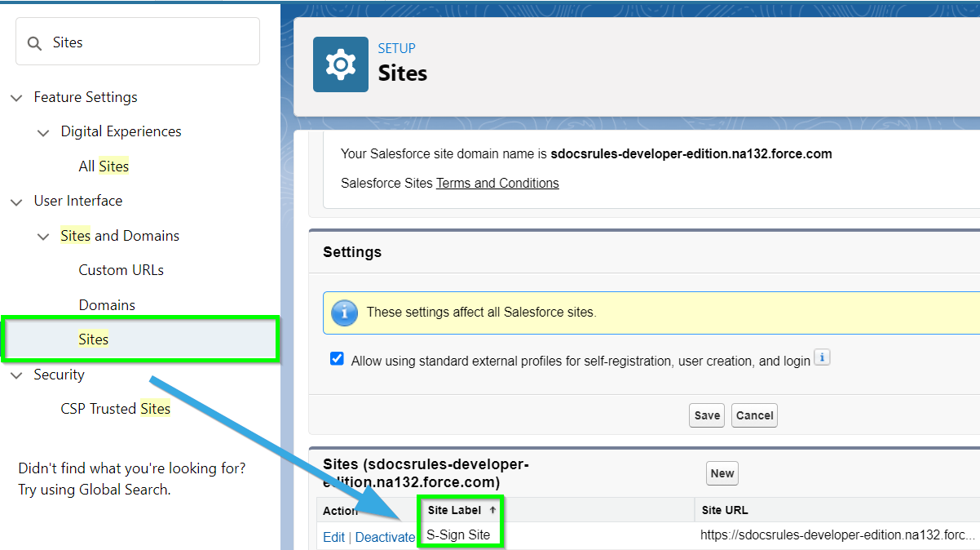Screen dimensions: 980x550
Task: Click the sort arrow in Site Label column
Action: [x=492, y=510]
